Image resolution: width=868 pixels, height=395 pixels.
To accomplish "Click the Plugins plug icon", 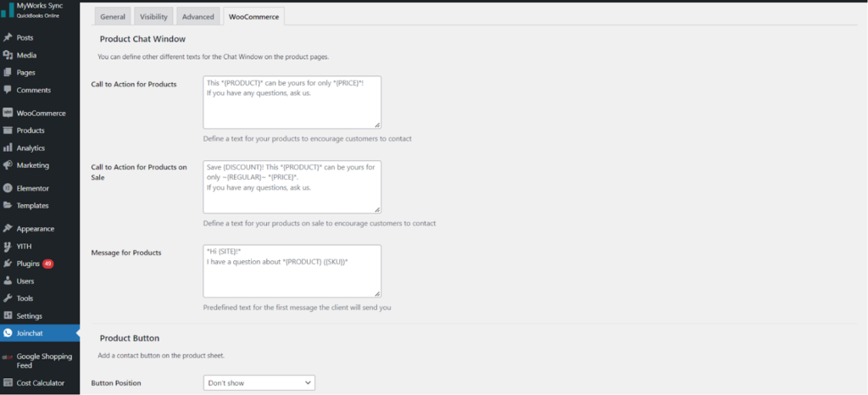I will [8, 264].
